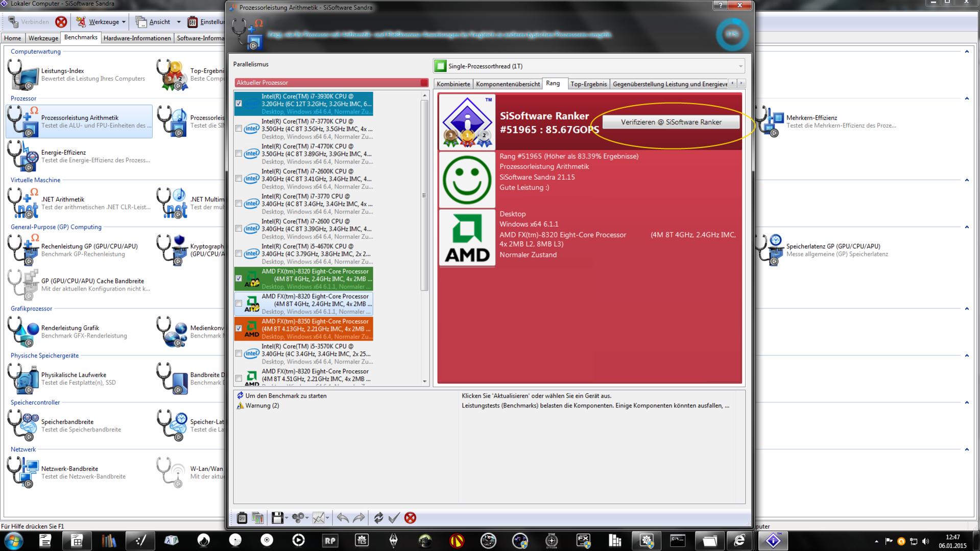Click the gears engine icon in bottom toolbar
Viewport: 980px width, 551px height.
[298, 518]
